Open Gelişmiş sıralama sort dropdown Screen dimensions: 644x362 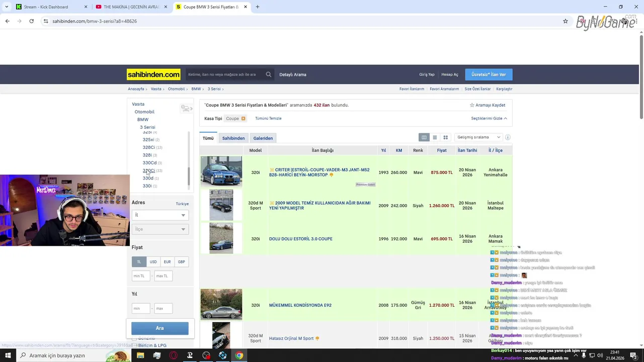click(x=478, y=137)
